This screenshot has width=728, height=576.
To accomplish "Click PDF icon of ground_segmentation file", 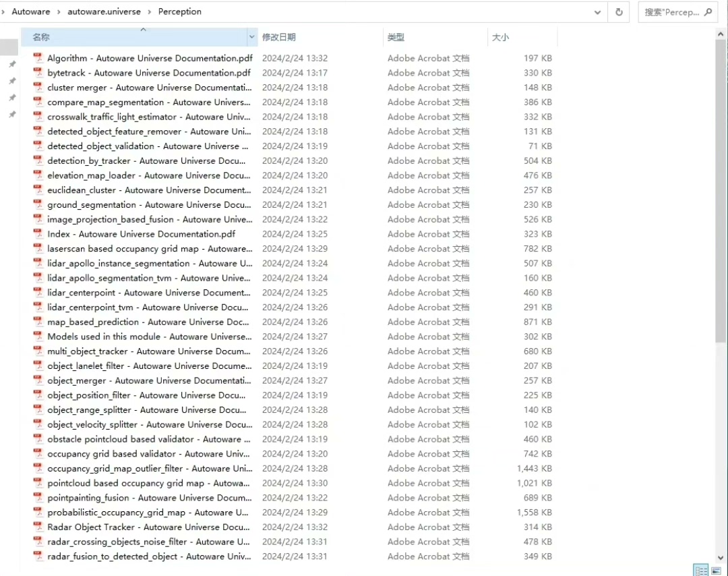I will coord(38,204).
